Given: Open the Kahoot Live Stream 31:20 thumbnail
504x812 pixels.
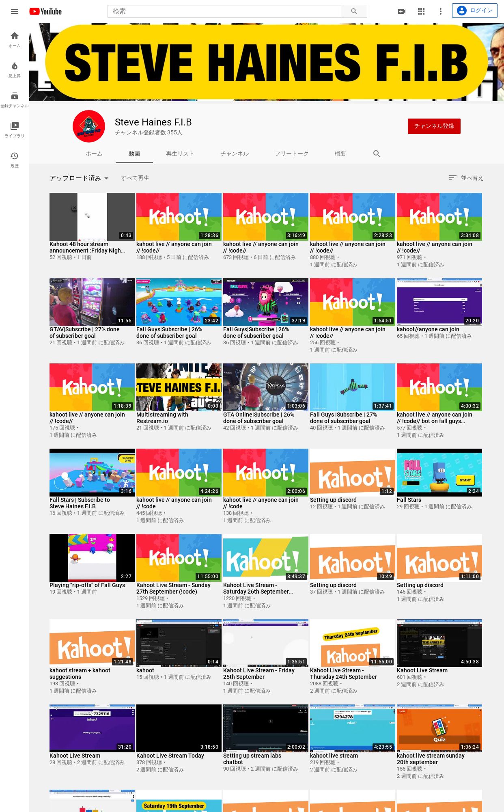Looking at the screenshot, I should pos(92,728).
